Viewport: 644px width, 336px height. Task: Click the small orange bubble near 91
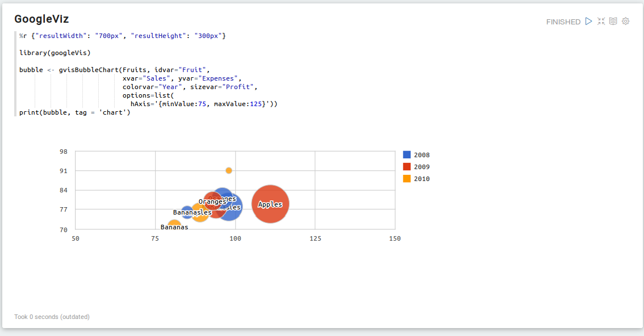[x=229, y=170]
